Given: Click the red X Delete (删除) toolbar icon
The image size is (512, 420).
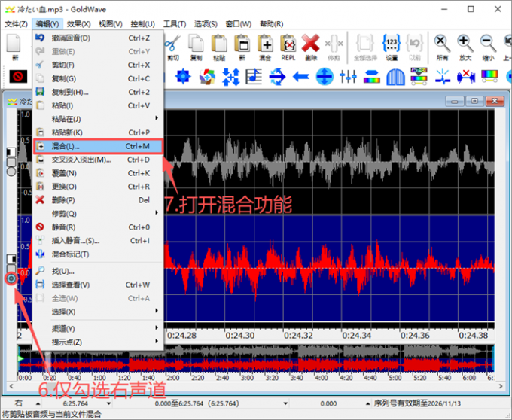Looking at the screenshot, I should click(x=310, y=44).
